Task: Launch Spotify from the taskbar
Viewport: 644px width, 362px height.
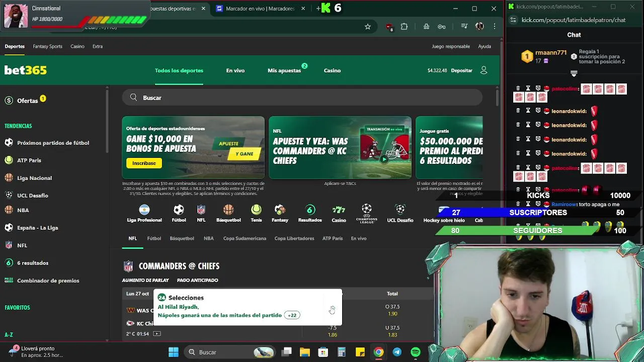Action: click(416, 352)
